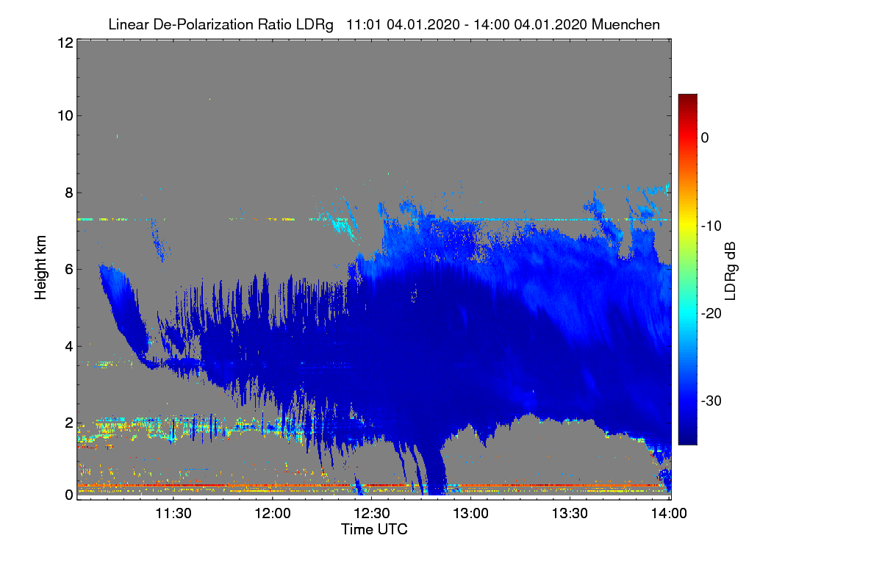The image size is (882, 588).
Task: Click the time axis tick "13:30"
Action: [x=570, y=514]
